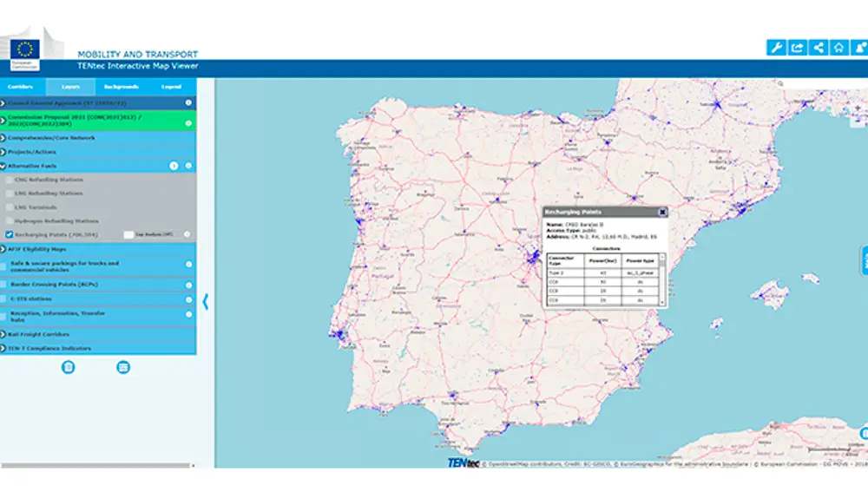This screenshot has height=492, width=868.
Task: Click the Type 2 connector row in the popup
Action: [x=603, y=272]
